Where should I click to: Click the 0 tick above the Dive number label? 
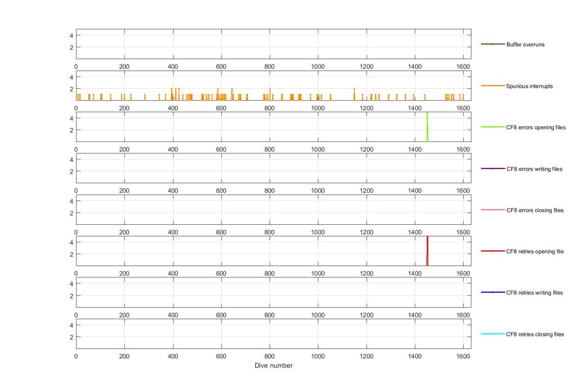click(76, 356)
